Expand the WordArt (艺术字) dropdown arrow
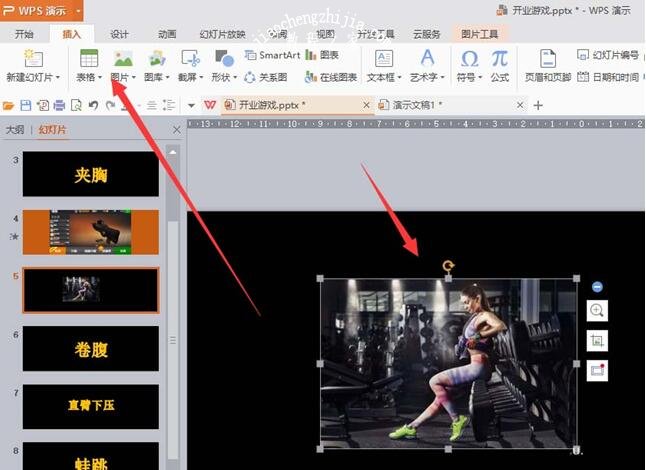646x470 pixels. click(x=442, y=77)
